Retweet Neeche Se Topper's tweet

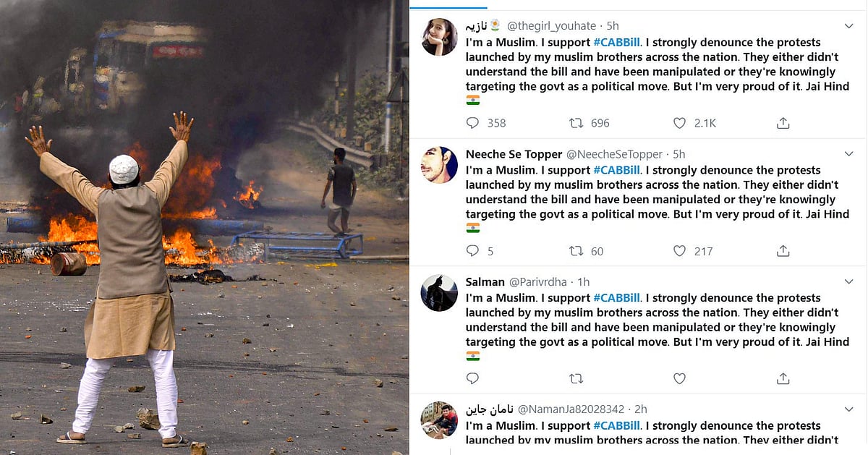(576, 251)
